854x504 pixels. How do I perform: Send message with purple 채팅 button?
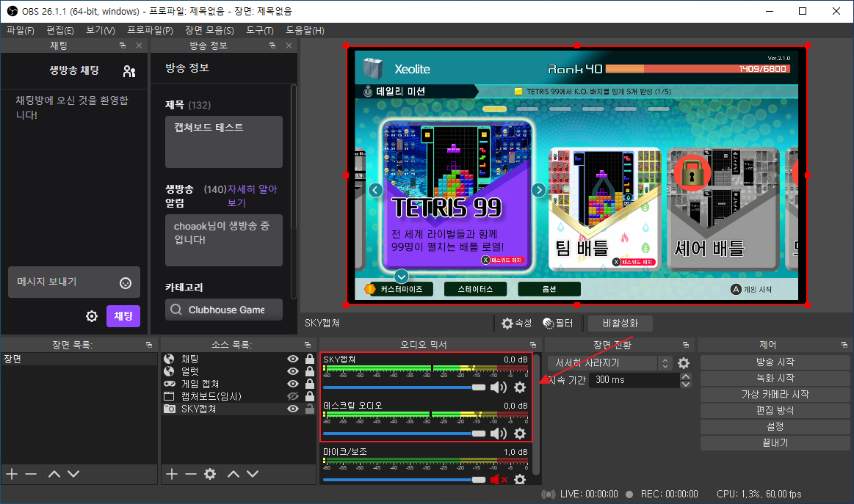pyautogui.click(x=123, y=316)
